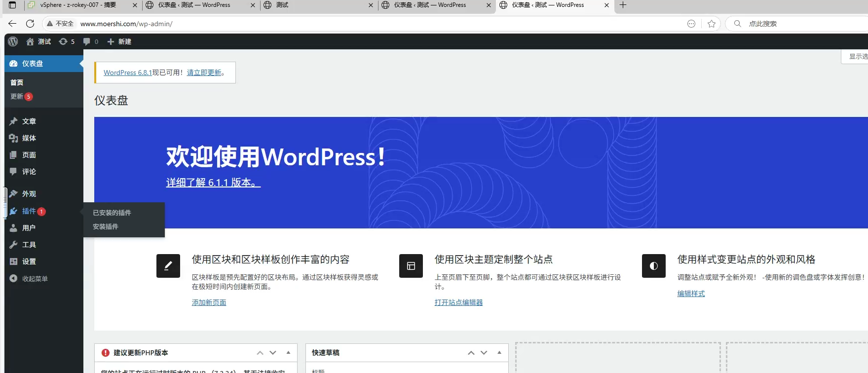868x373 pixels.
Task: Click heading '使用区块和区块样板创作丰富的内容'
Action: coord(271,260)
